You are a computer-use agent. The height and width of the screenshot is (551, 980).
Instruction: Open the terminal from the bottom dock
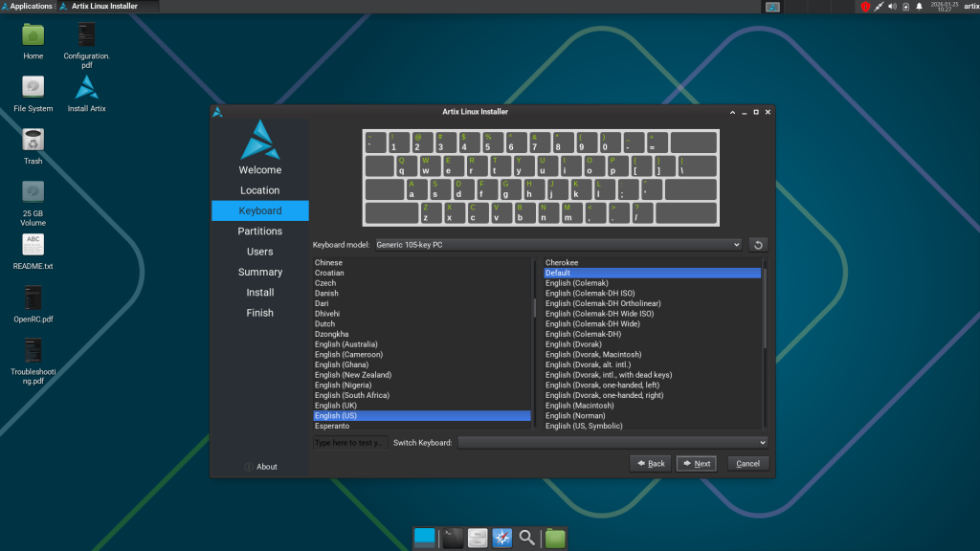click(x=453, y=539)
